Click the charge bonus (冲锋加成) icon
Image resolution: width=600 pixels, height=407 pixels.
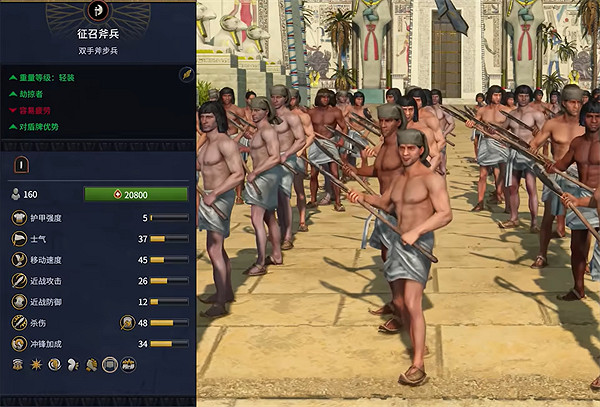pyautogui.click(x=19, y=344)
